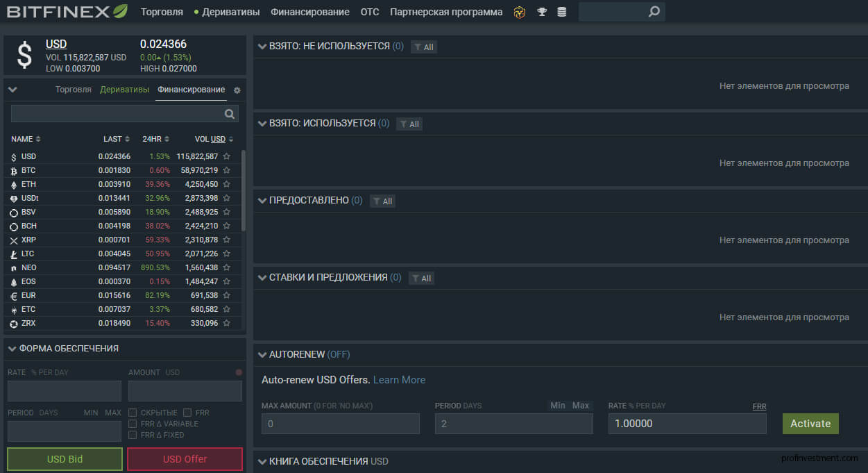This screenshot has height=473, width=868.
Task: Focus the AMOUNT USD input in funding form
Action: (x=185, y=391)
